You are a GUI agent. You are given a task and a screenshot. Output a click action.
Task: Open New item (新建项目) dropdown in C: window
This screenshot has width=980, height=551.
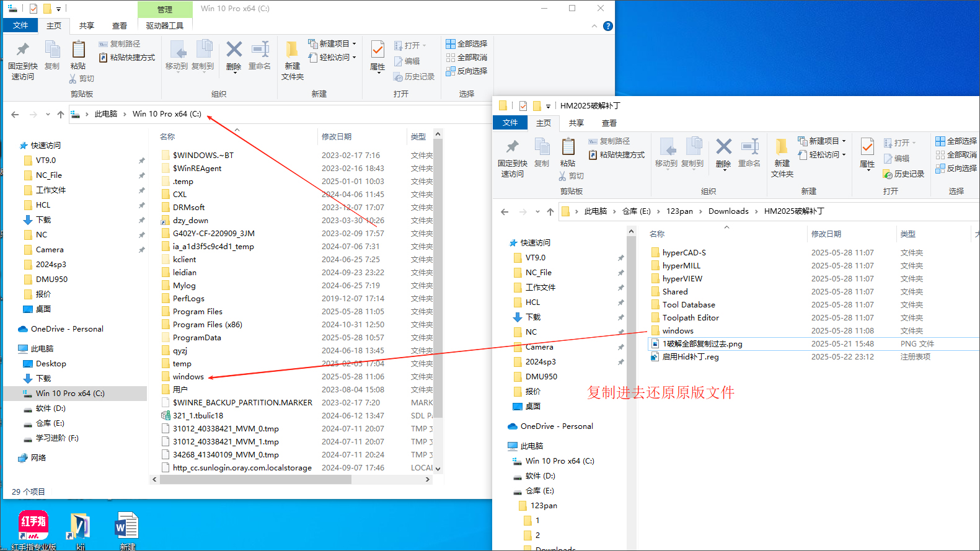click(332, 44)
